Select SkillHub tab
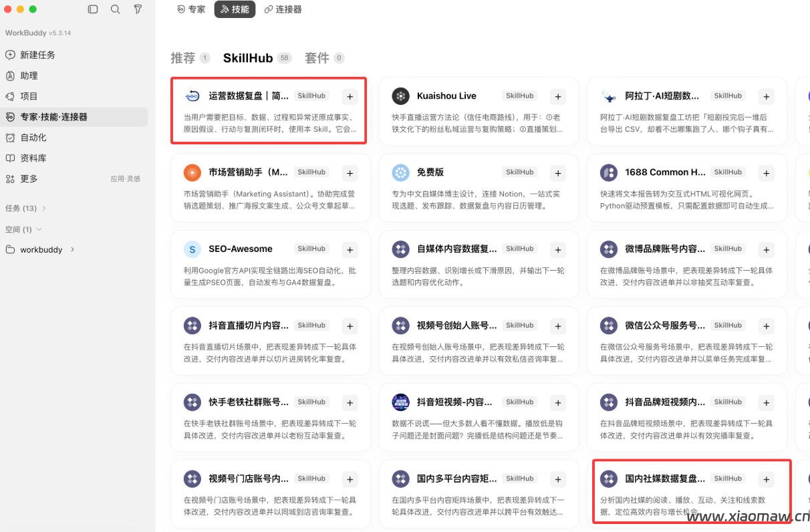The height and width of the screenshot is (532, 810). click(x=257, y=58)
